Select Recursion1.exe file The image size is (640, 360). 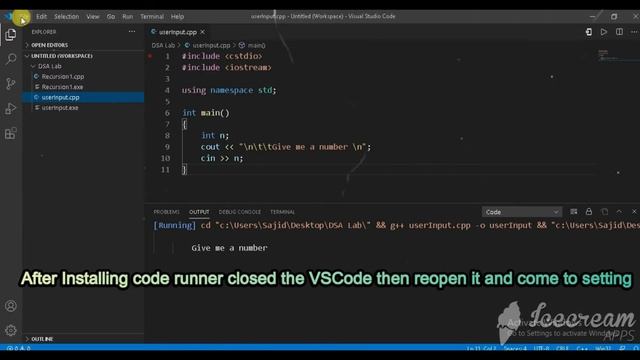[x=62, y=87]
